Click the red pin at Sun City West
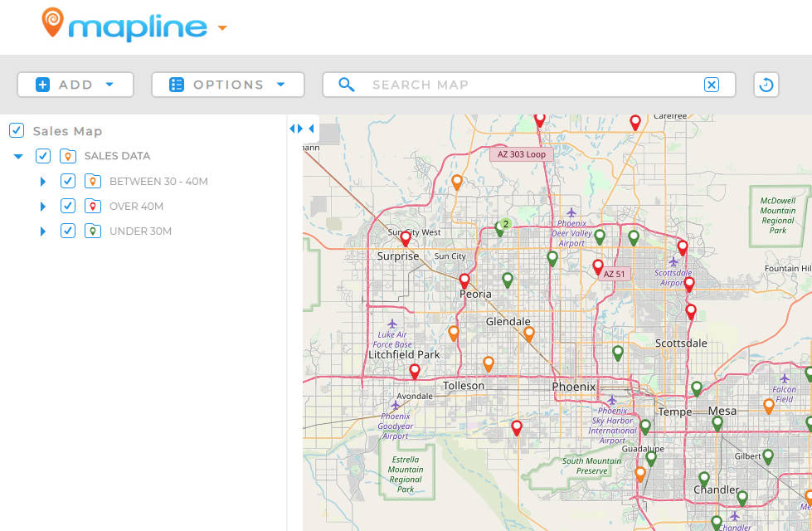This screenshot has height=531, width=812. pos(406,238)
